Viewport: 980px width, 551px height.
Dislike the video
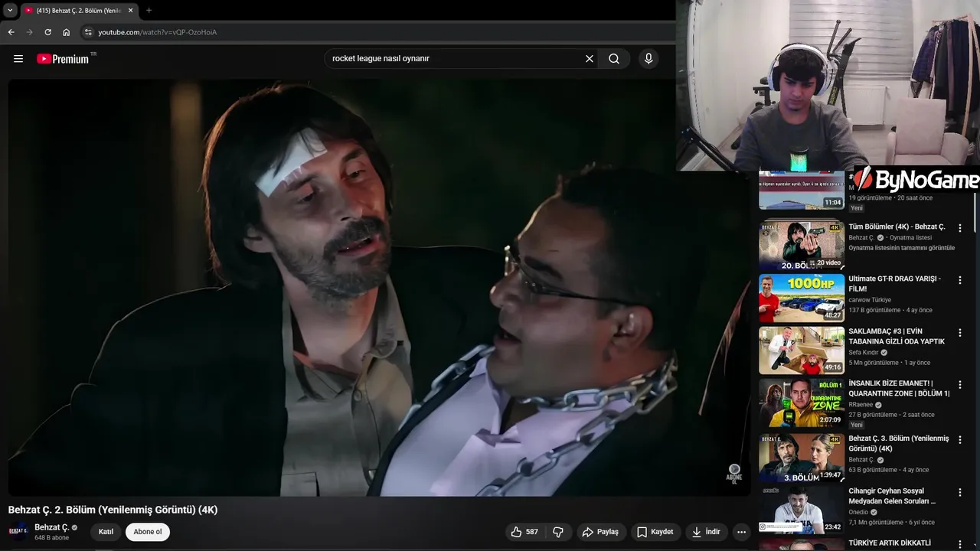[558, 532]
